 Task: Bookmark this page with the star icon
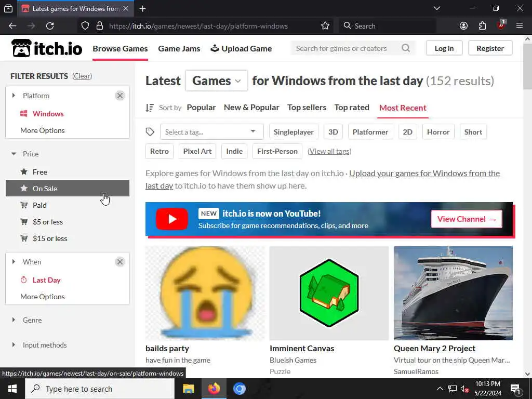point(325,26)
